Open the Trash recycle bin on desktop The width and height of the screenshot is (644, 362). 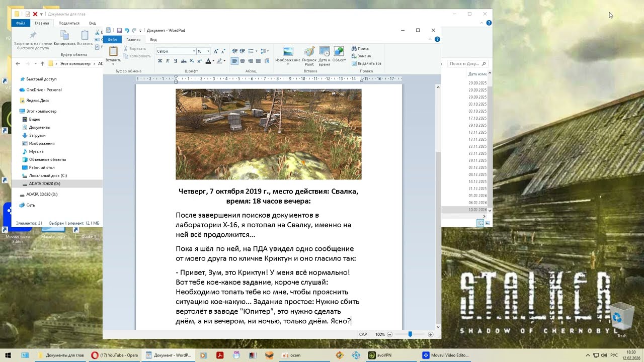tap(622, 320)
